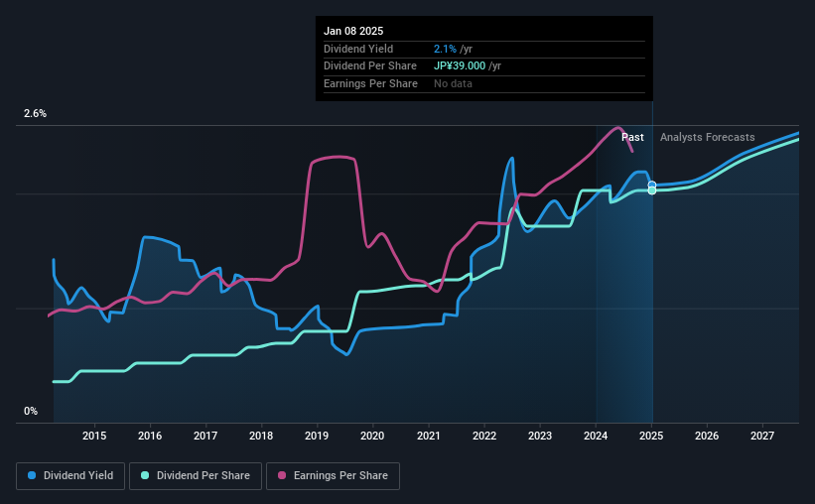Screen dimensions: 815x504
Task: Click the 2016 x-axis year label
Action: coord(150,436)
